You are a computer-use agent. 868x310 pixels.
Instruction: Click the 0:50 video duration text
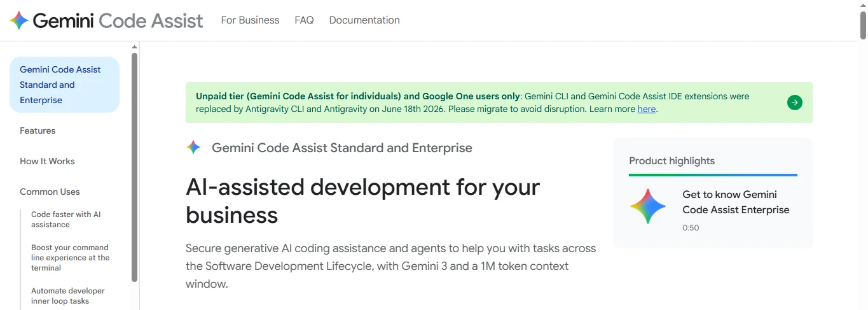(691, 228)
